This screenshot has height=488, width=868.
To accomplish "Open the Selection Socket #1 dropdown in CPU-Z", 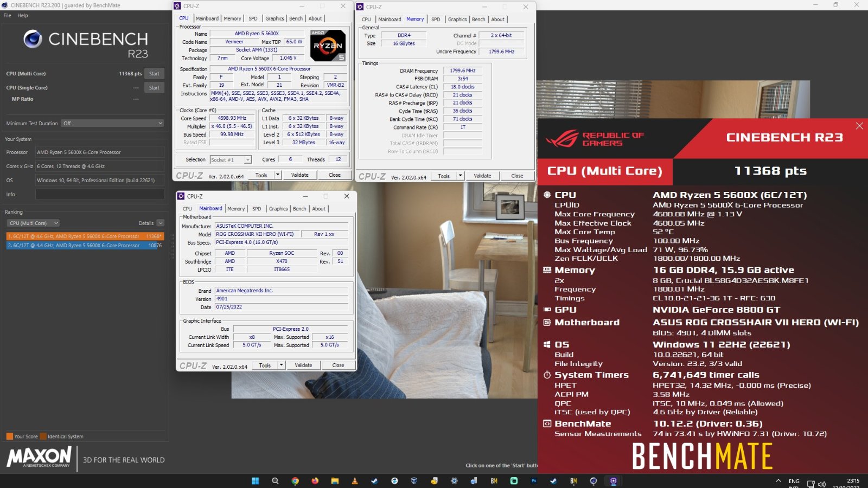I will click(x=231, y=159).
